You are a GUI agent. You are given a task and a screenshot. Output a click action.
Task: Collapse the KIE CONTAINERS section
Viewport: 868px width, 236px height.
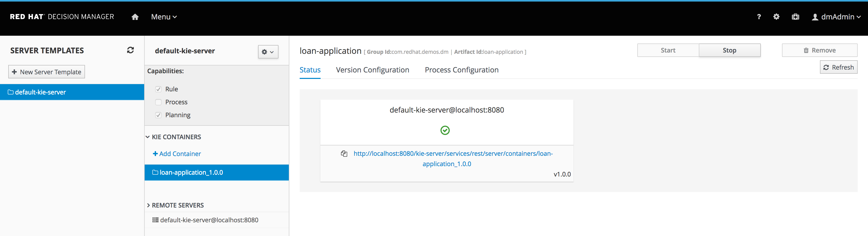[x=174, y=137]
